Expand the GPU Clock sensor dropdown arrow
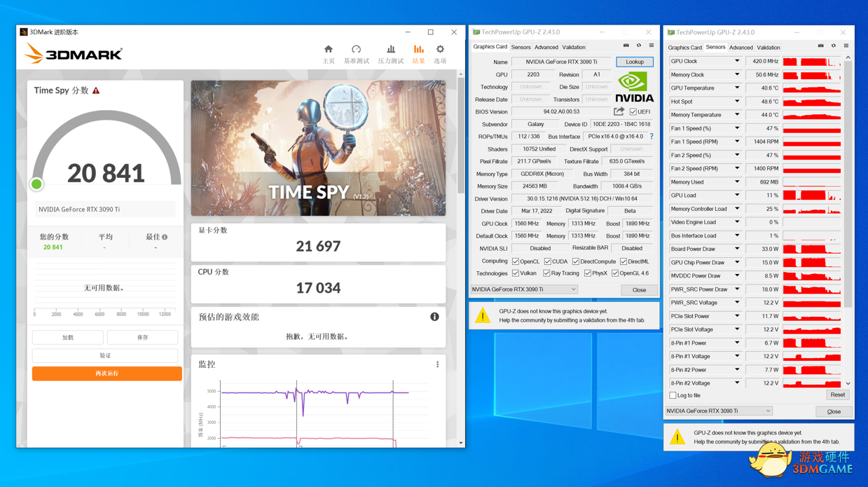The image size is (868, 487). point(736,62)
